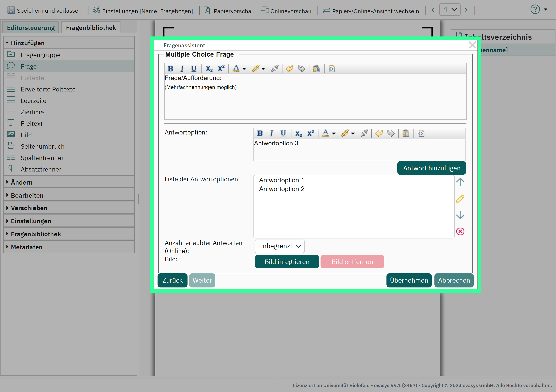
Task: Click insert link icon in question toolbar
Action: coord(255,69)
